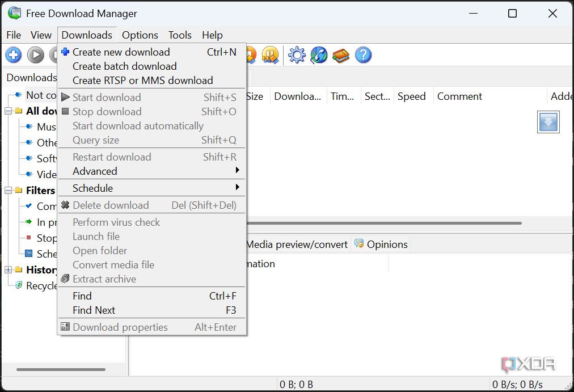574x392 pixels.
Task: Click the plus icon beside Create new download
Action: (65, 52)
